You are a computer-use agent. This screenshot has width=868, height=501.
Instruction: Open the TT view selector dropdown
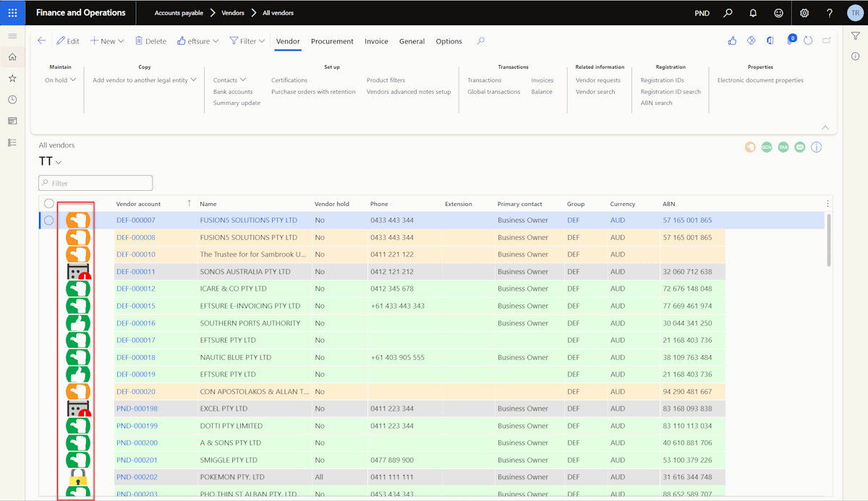50,162
